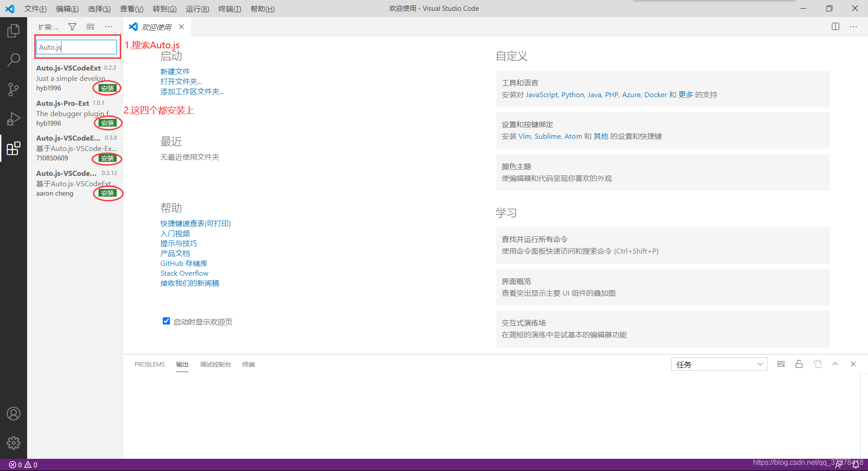Open the 文件(F) menu
Image resolution: width=868 pixels, height=471 pixels.
coord(35,9)
